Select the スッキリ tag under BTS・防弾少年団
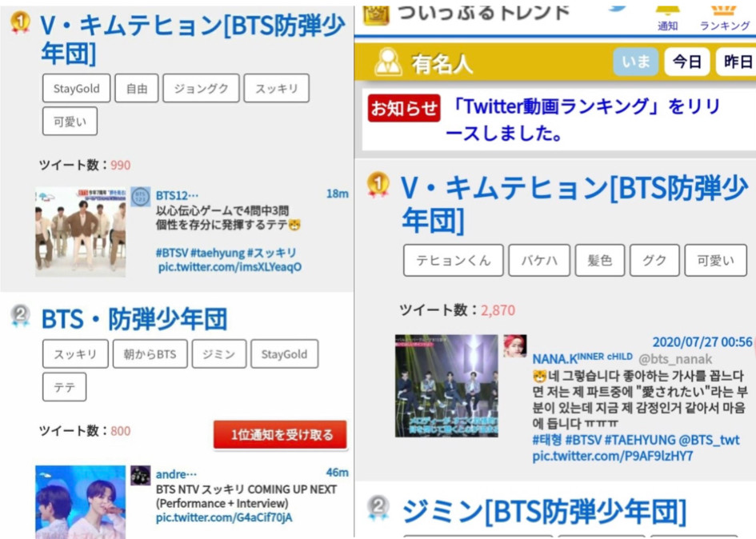Viewport: 756px width, 539px height. (x=75, y=354)
